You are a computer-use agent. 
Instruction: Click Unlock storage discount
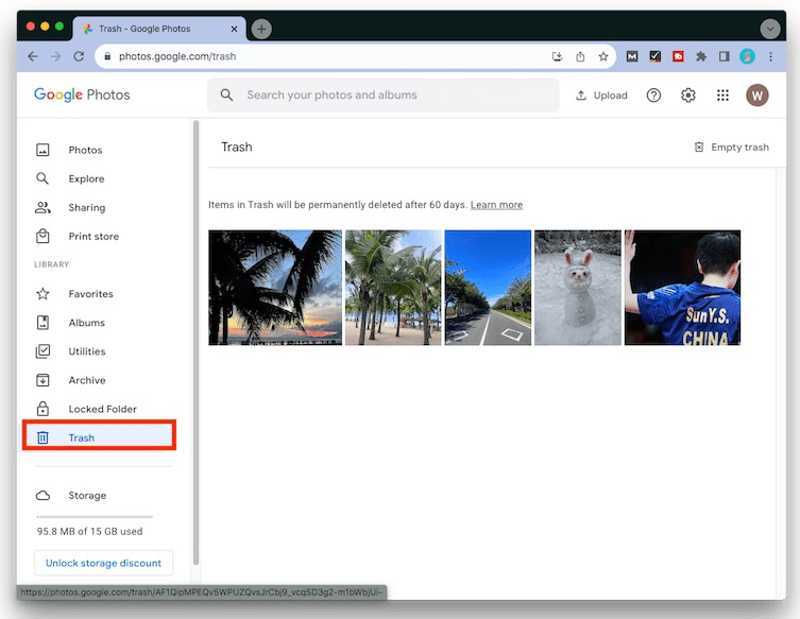(x=103, y=562)
